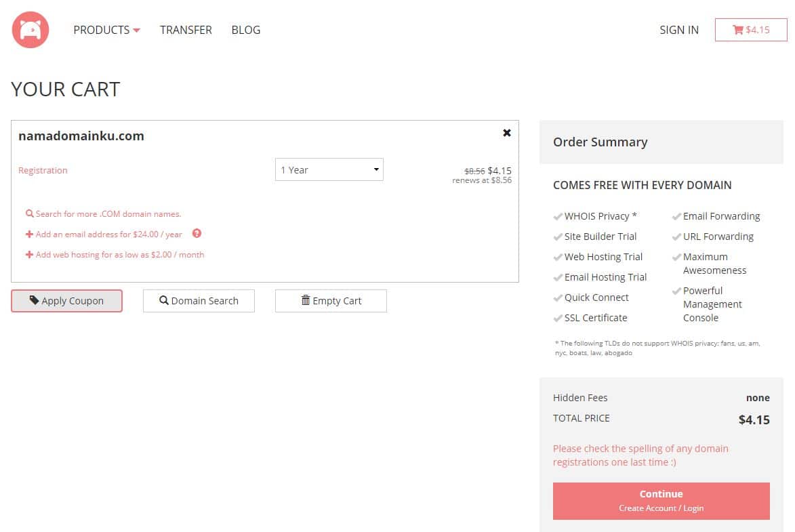Click the plus icon for adding email address

29,234
